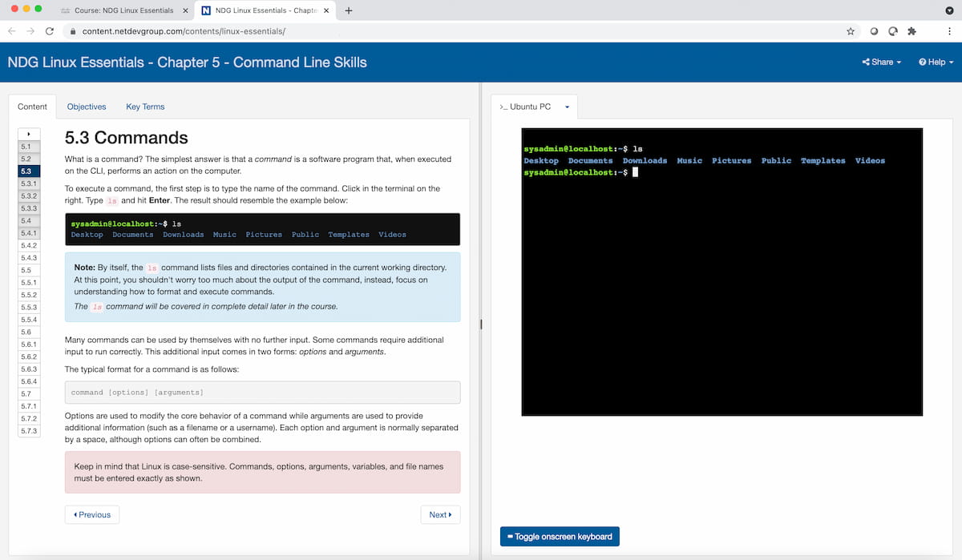
Task: Click 'Templates' in the terminal ls output
Action: (x=823, y=161)
